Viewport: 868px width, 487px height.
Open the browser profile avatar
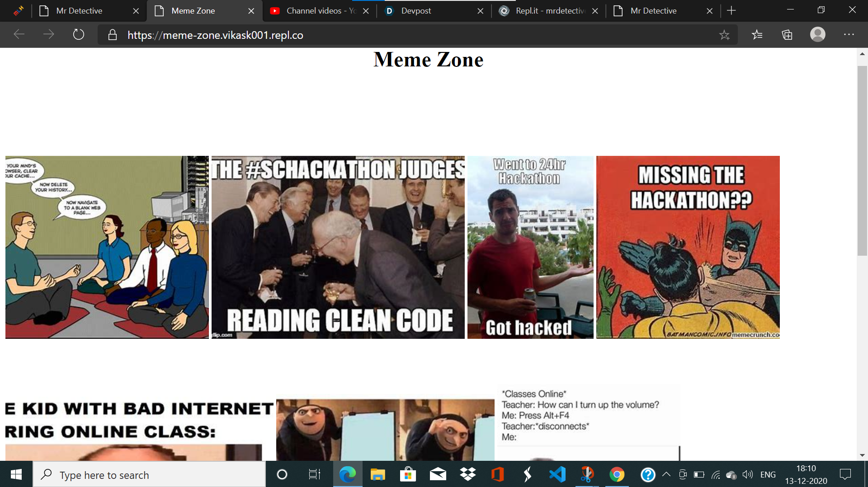tap(817, 34)
